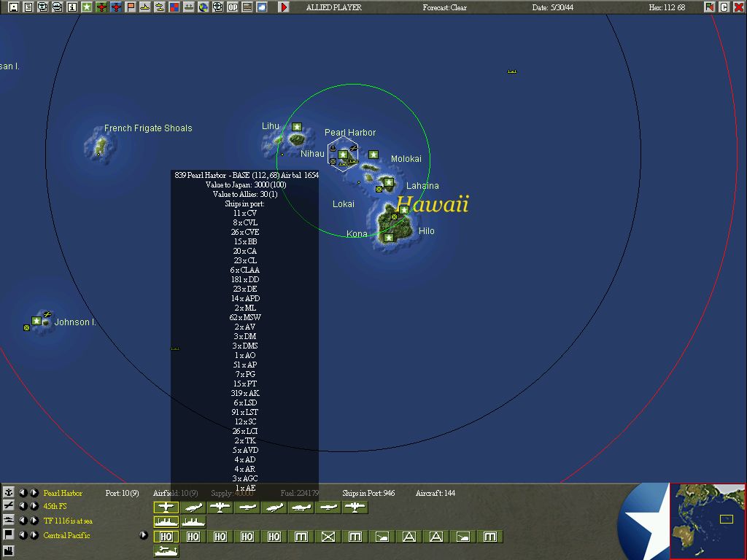The image size is (747, 560).
Task: Click 'Ships in Port: 946' text
Action: tap(368, 493)
